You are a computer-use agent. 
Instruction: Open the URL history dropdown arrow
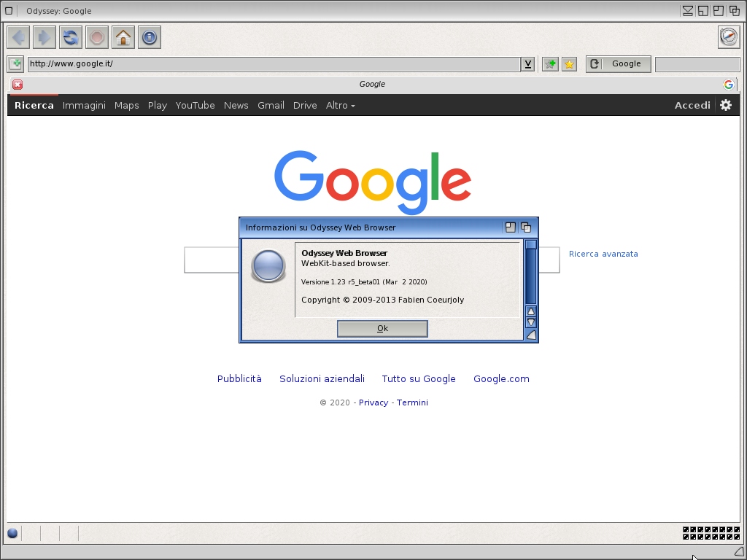click(x=527, y=64)
